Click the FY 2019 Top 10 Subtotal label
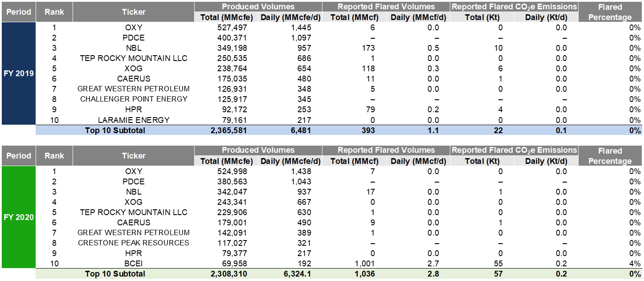Screen dimensions: 644x281 115,130
